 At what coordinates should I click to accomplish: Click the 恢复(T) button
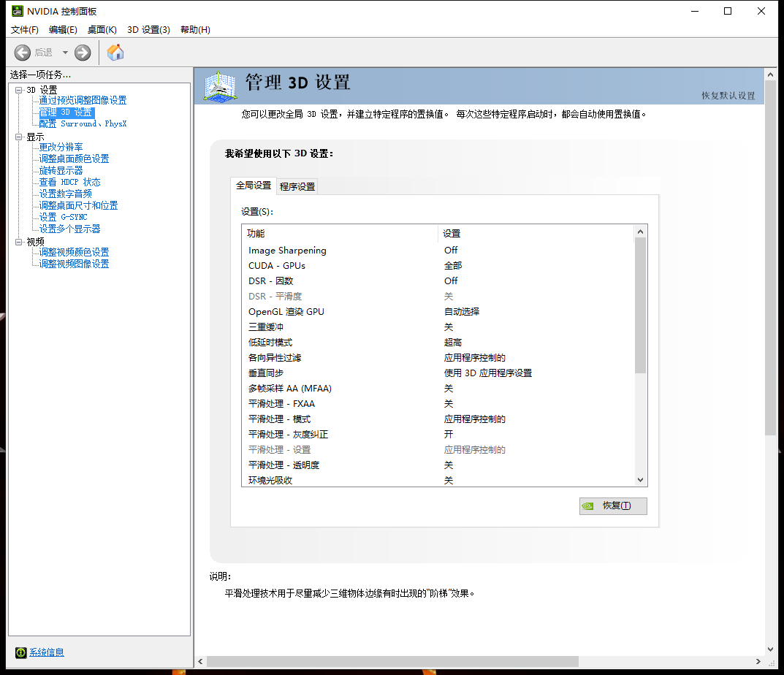pyautogui.click(x=613, y=506)
